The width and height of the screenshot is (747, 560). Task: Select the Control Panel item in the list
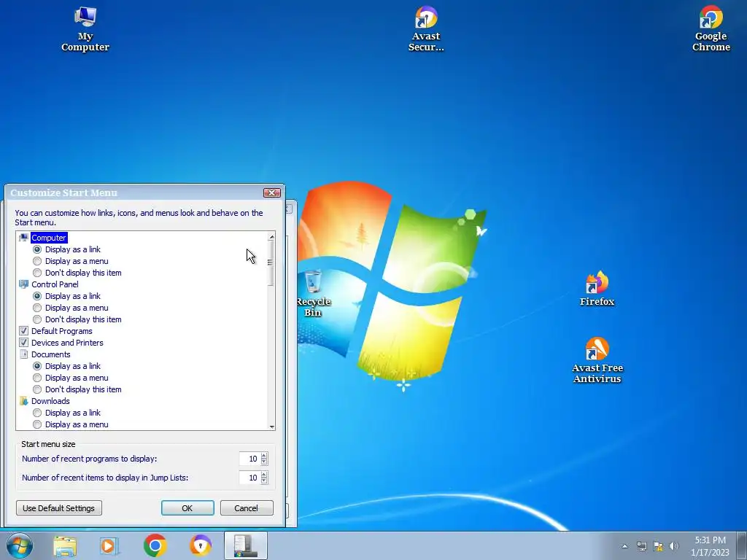pyautogui.click(x=55, y=284)
